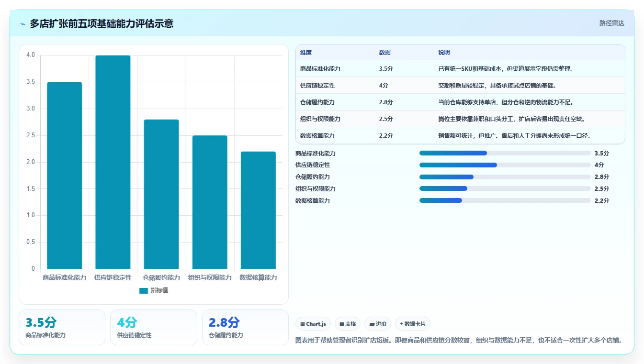Click the Chart.js tag chip
This screenshot has width=644, height=364.
tap(313, 324)
